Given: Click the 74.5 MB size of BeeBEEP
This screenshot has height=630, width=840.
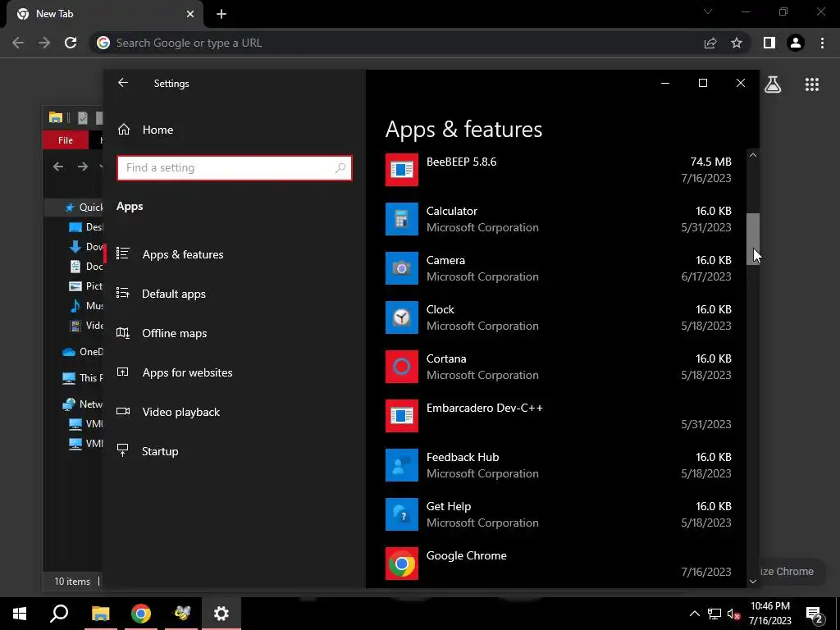Looking at the screenshot, I should (x=710, y=162).
